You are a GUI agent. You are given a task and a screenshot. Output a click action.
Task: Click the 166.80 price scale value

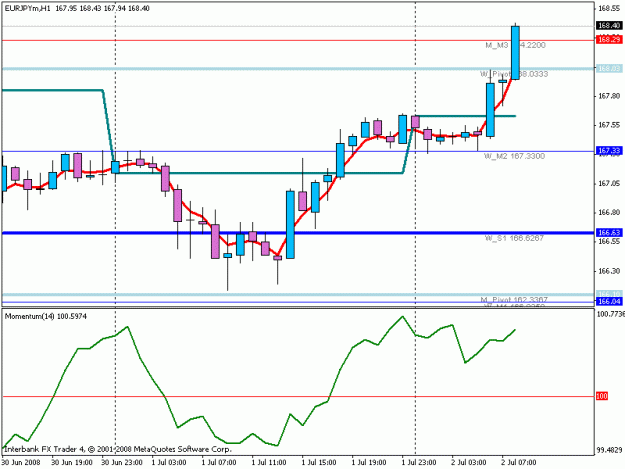609,212
